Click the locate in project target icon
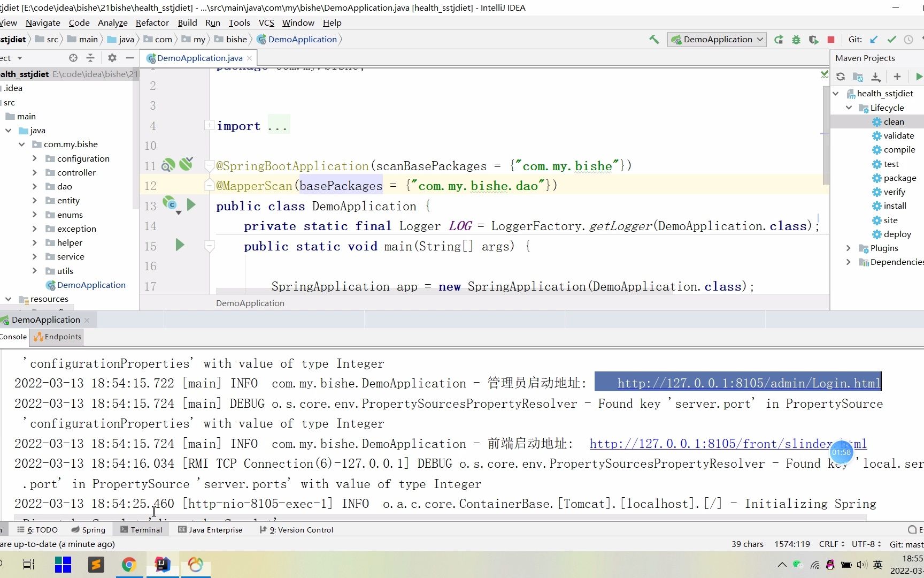 click(x=73, y=58)
